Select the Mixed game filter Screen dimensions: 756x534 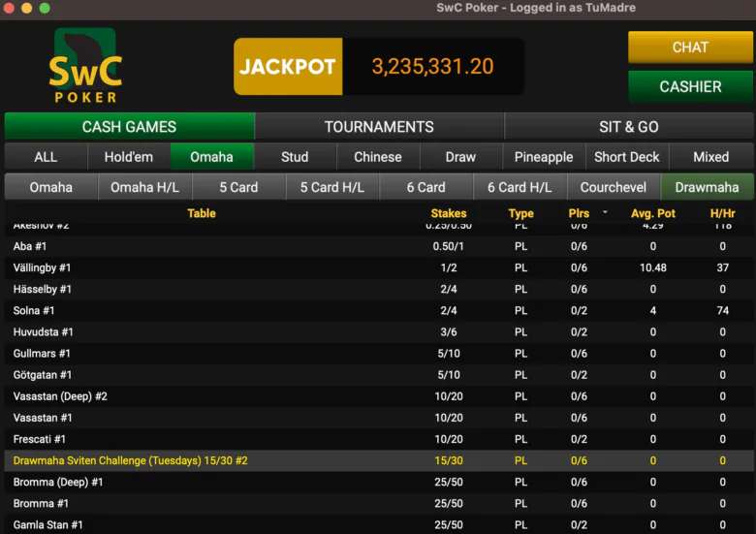(710, 157)
